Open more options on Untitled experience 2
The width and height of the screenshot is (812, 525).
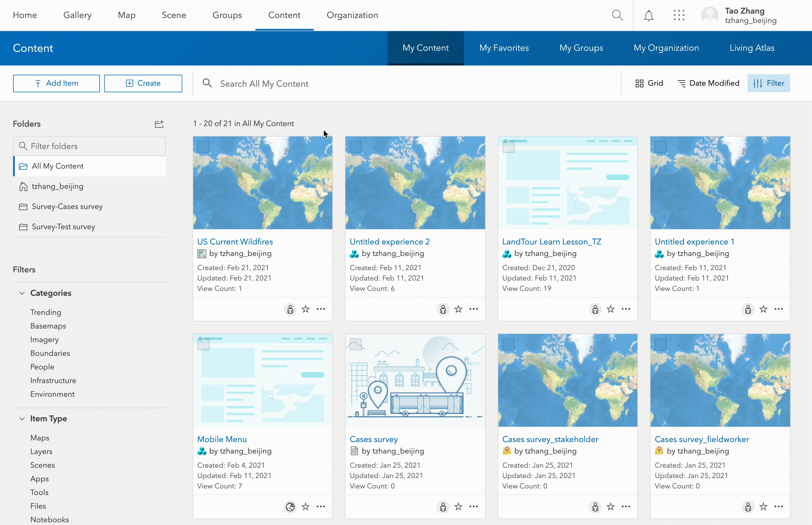[473, 309]
